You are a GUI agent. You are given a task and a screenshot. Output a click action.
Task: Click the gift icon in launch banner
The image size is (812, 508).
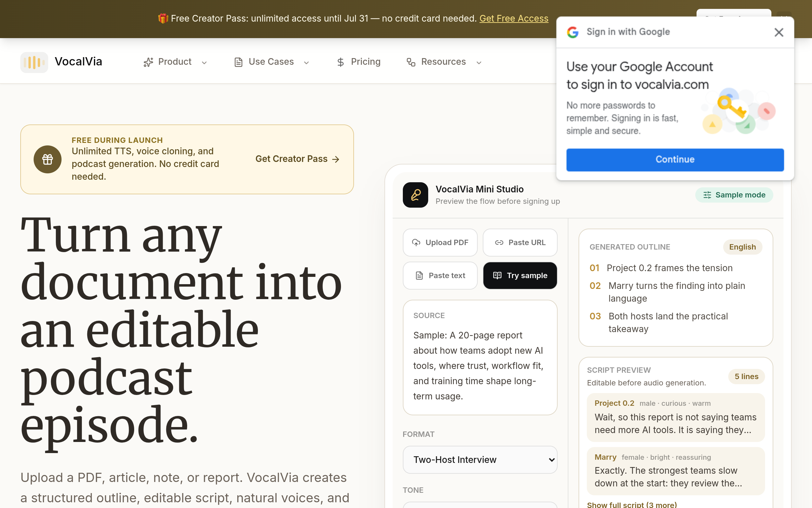click(48, 159)
